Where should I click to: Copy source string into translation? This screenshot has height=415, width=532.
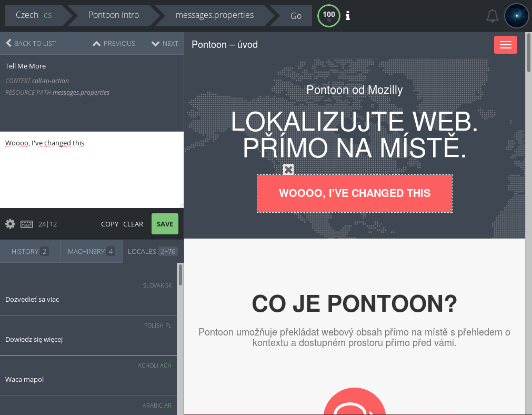[109, 224]
